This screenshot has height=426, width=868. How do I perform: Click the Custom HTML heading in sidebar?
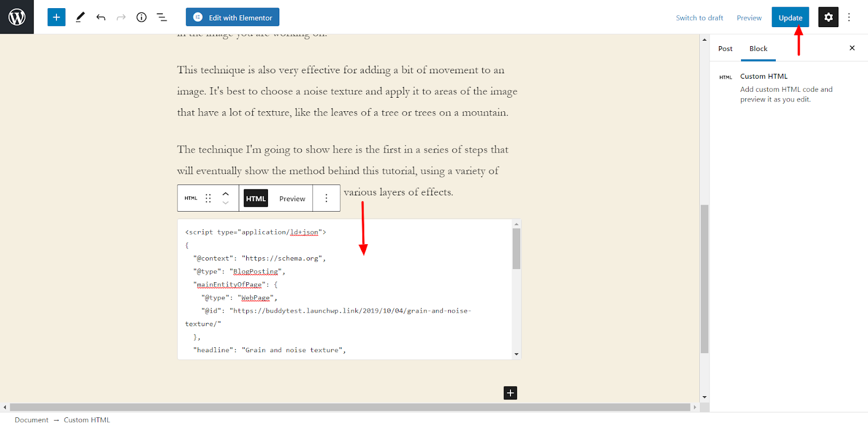(x=764, y=77)
